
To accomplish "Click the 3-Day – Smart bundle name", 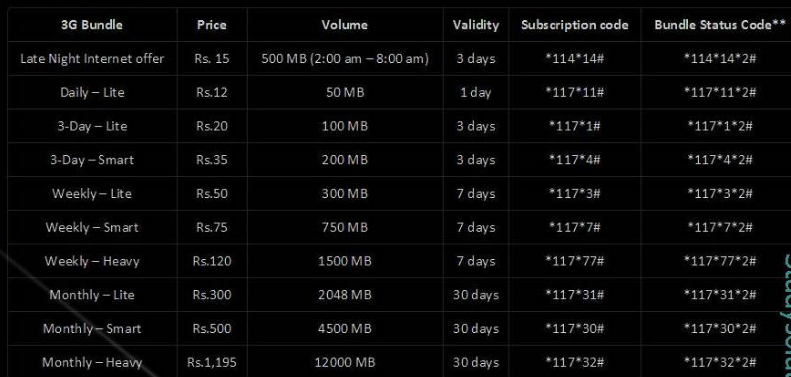I will pyautogui.click(x=92, y=160).
